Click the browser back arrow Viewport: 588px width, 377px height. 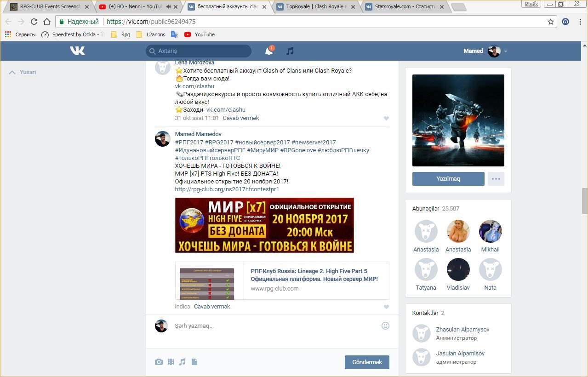click(8, 22)
